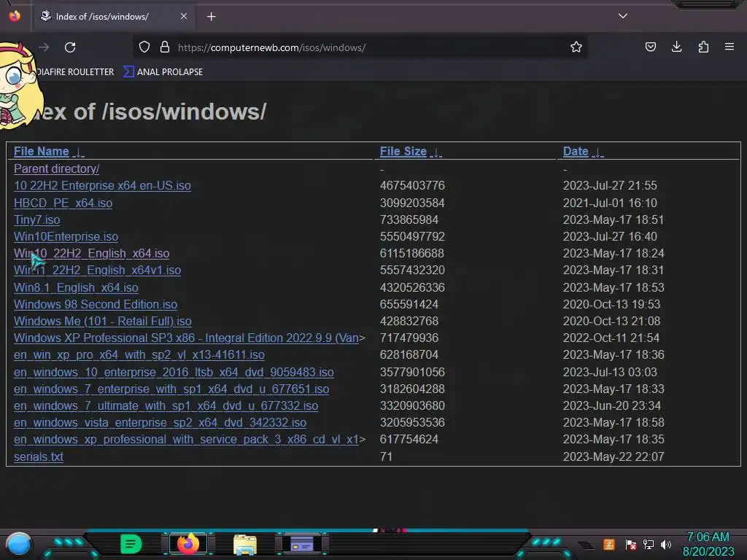Download en_windows_7_enterprise_with_sp1_x64_dvd_u_677651.iso
747x560 pixels.
pyautogui.click(x=171, y=389)
